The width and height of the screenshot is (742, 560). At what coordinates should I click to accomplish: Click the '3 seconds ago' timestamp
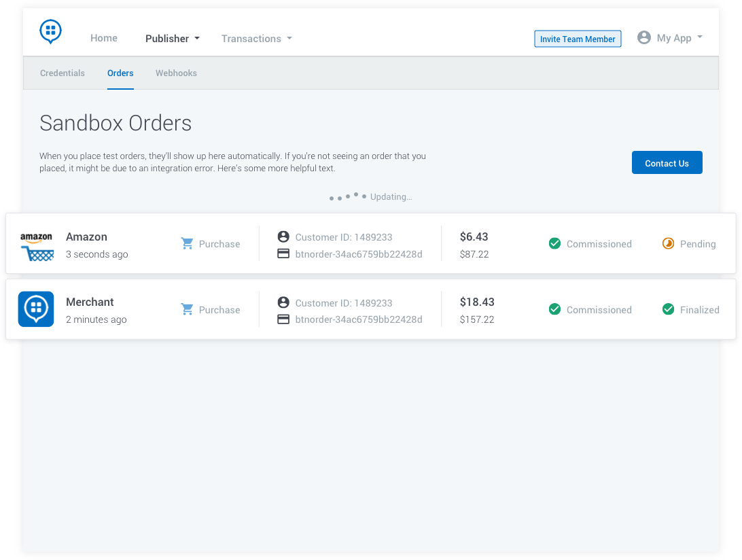click(97, 254)
